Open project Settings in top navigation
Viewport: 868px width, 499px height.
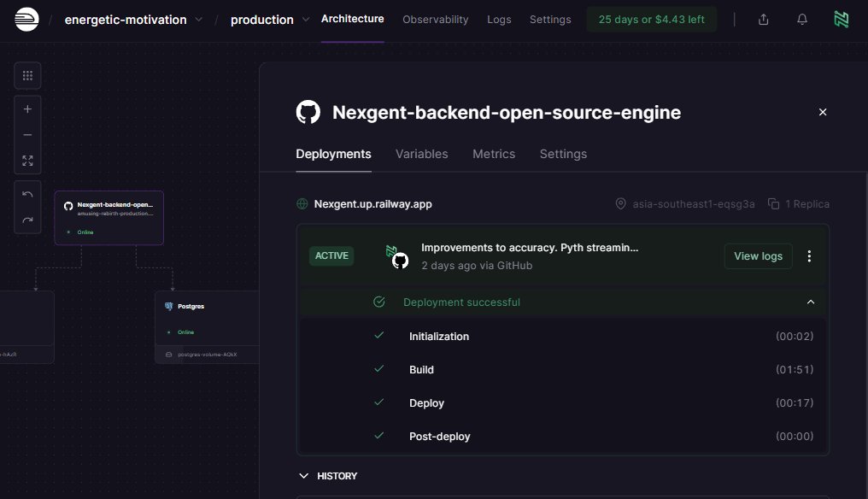click(549, 20)
